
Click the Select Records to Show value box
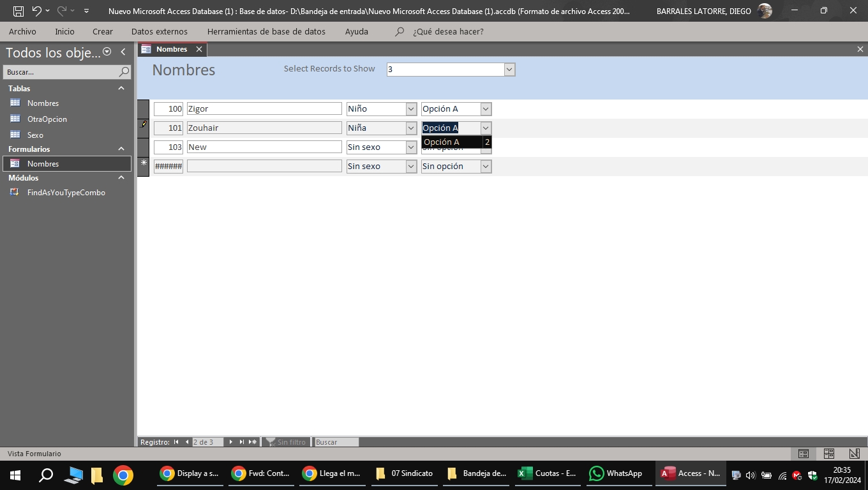tap(445, 70)
